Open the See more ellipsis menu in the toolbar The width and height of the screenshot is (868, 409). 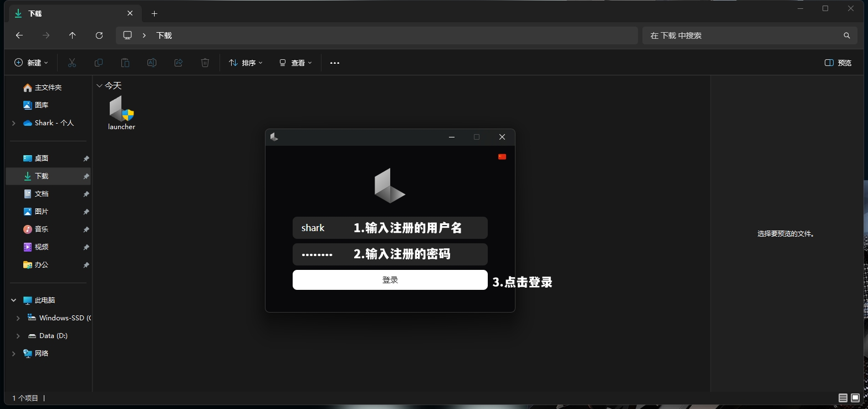[334, 63]
